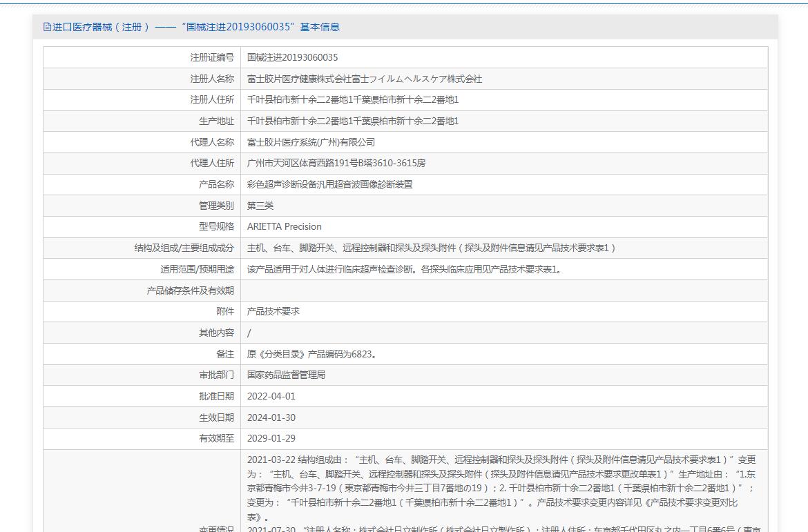Select the remark 原《分类目录》产品编码为6823。

[312, 354]
